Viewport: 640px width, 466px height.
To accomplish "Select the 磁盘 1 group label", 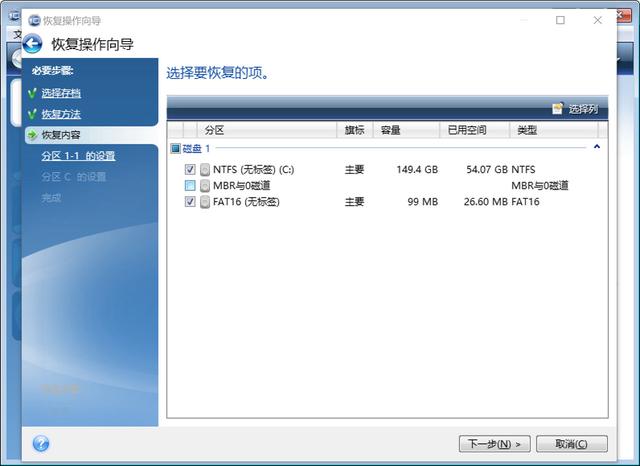I will [x=196, y=148].
